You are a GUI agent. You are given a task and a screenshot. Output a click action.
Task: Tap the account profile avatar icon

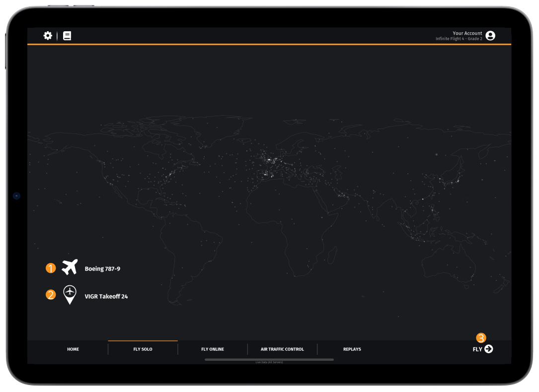(490, 36)
